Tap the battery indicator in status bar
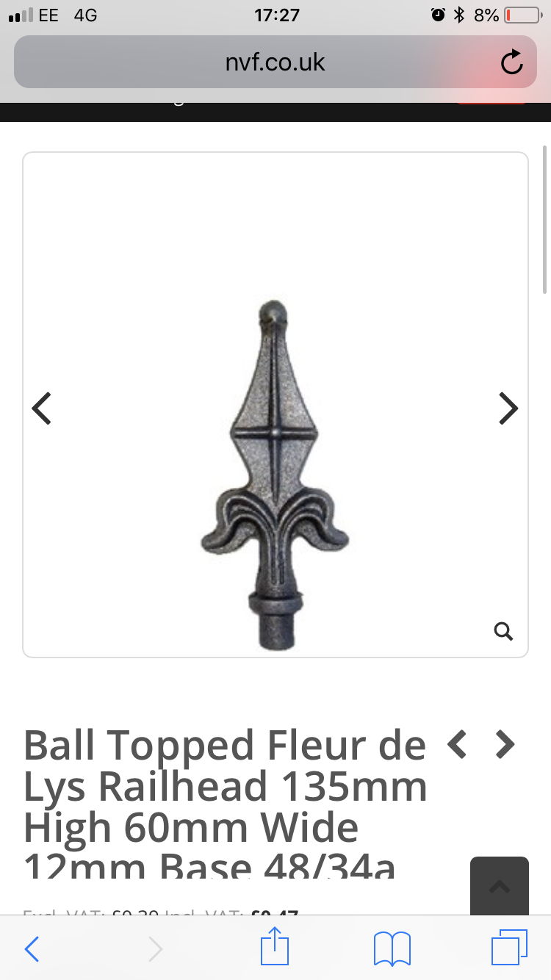Screen dimensions: 551x980 (522, 15)
